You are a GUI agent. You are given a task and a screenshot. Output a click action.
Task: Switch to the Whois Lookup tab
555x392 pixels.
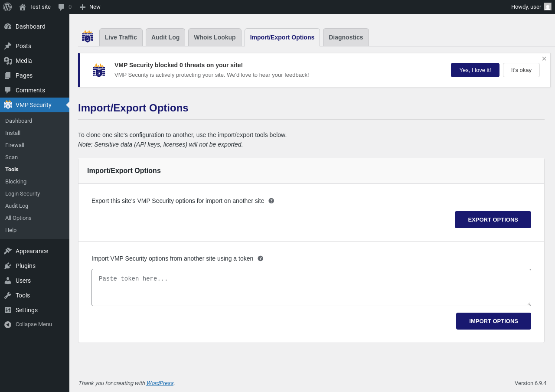pos(215,37)
